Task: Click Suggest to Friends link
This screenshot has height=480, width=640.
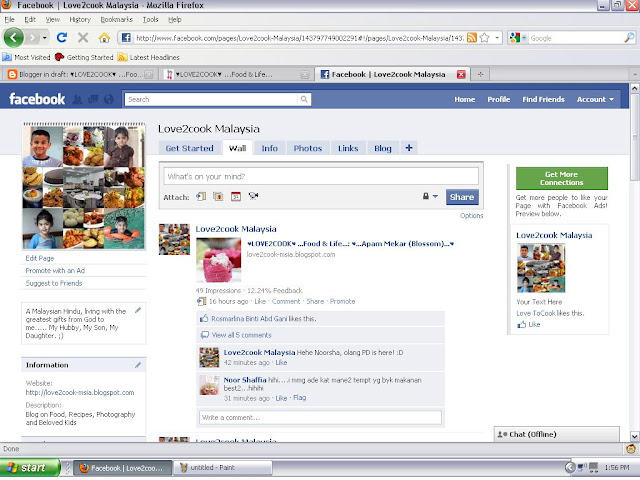Action: [54, 283]
